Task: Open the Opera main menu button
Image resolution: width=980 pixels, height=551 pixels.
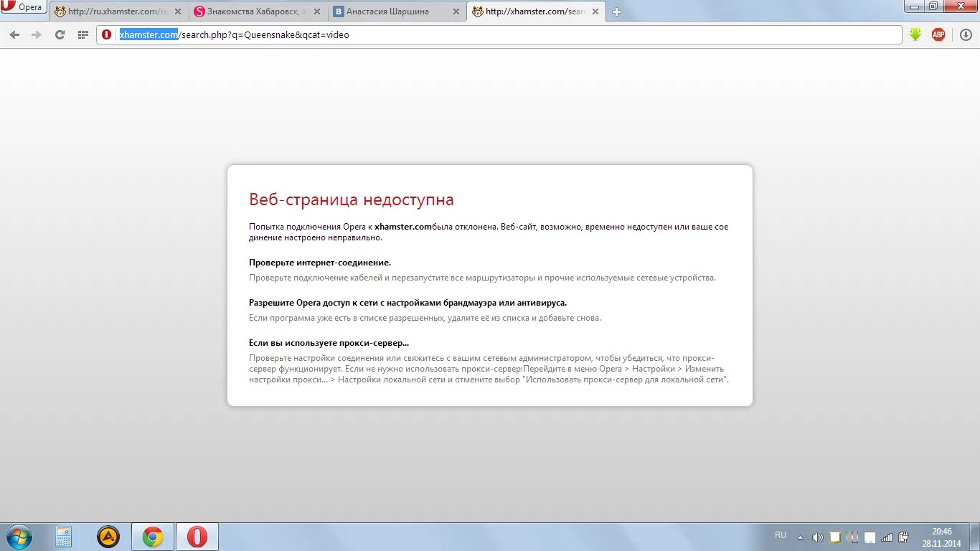Action: pyautogui.click(x=23, y=7)
